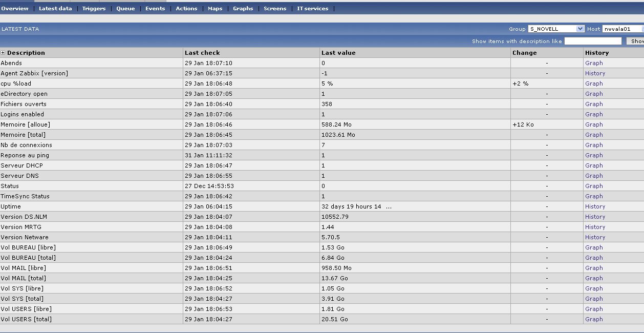Click the Description column header
644x333 pixels.
pyautogui.click(x=26, y=53)
